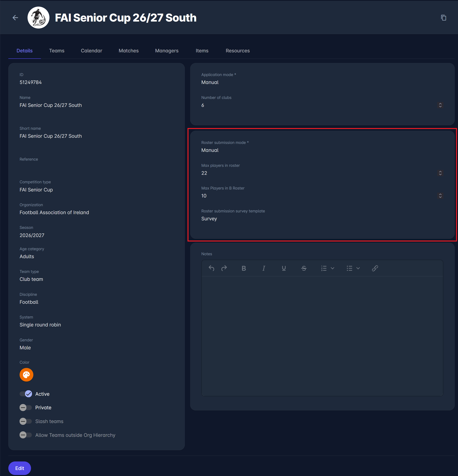This screenshot has height=476, width=458.
Task: Switch to the Items tab
Action: click(x=202, y=50)
